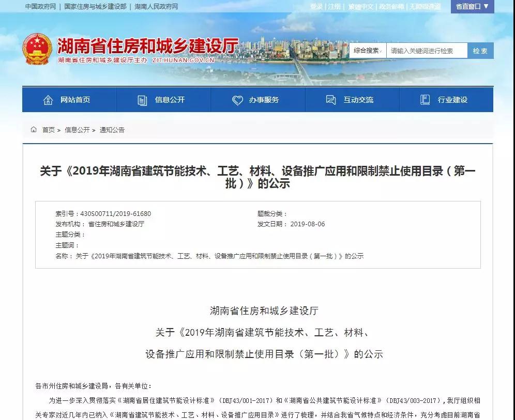Click the home icon beside 网站首页

(49, 100)
